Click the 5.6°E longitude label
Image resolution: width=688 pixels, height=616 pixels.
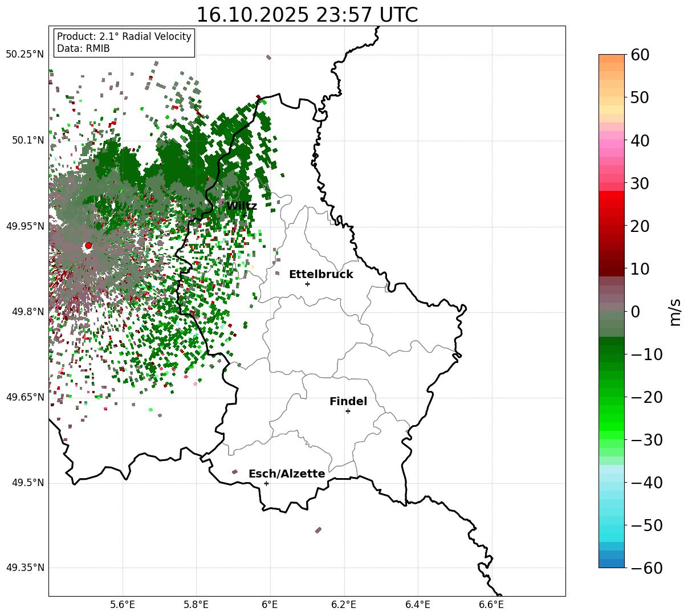(123, 604)
